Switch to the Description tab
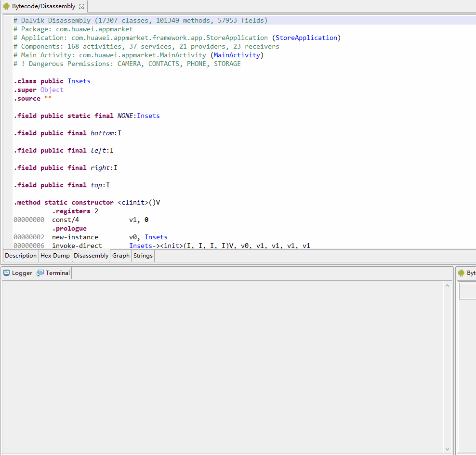This screenshot has height=455, width=476. (21, 255)
